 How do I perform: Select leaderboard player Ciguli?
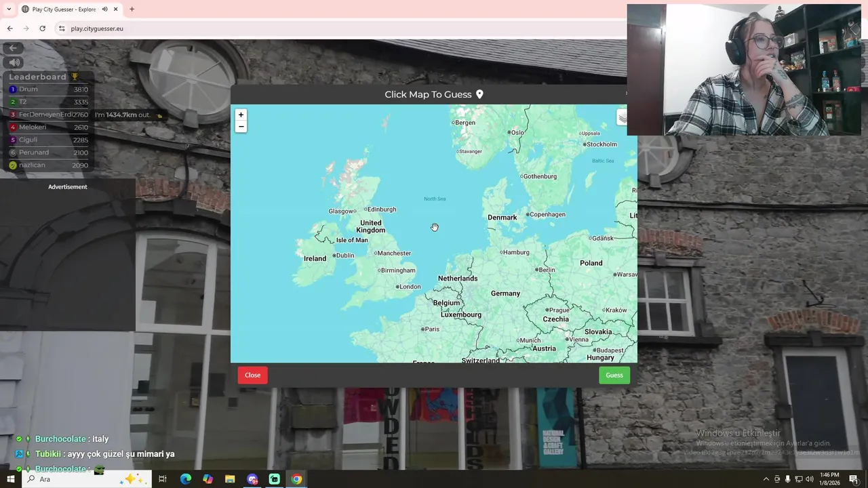coord(48,140)
